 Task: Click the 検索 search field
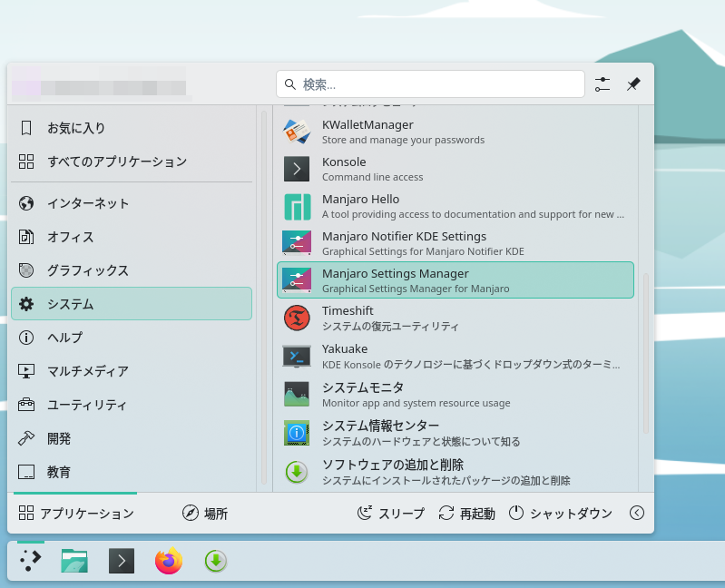pyautogui.click(x=430, y=84)
